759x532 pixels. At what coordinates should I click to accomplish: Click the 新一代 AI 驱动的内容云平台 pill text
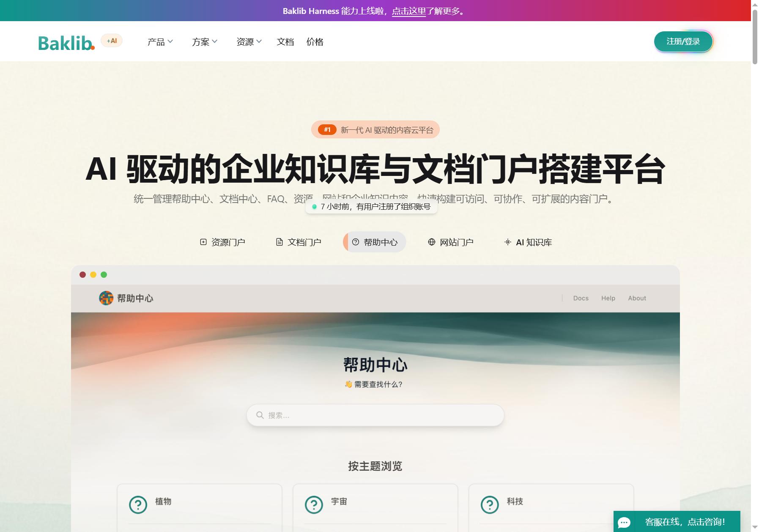coord(387,130)
